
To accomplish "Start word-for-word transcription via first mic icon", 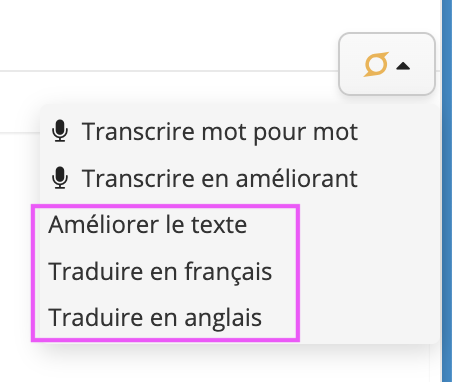I will [x=60, y=131].
